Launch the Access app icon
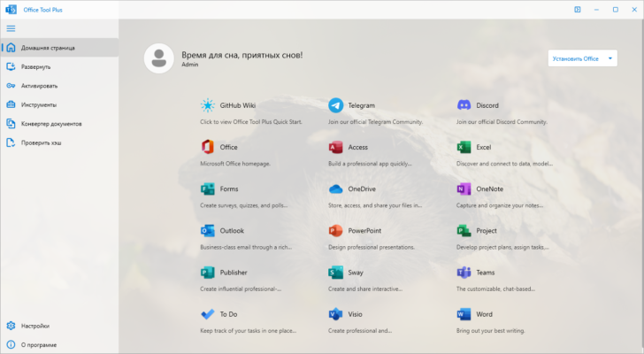Image resolution: width=644 pixels, height=354 pixels. pyautogui.click(x=335, y=147)
